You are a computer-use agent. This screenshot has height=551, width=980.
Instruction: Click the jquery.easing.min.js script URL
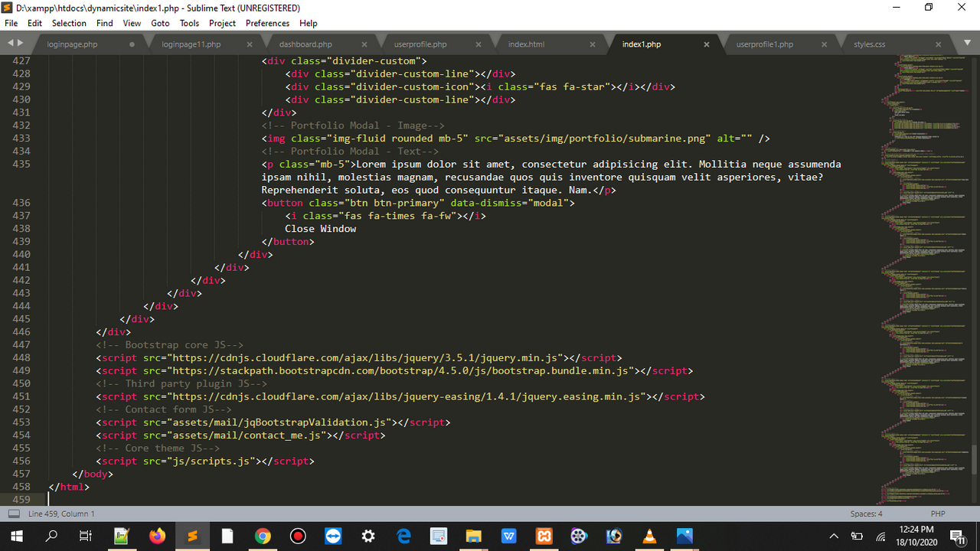point(407,396)
